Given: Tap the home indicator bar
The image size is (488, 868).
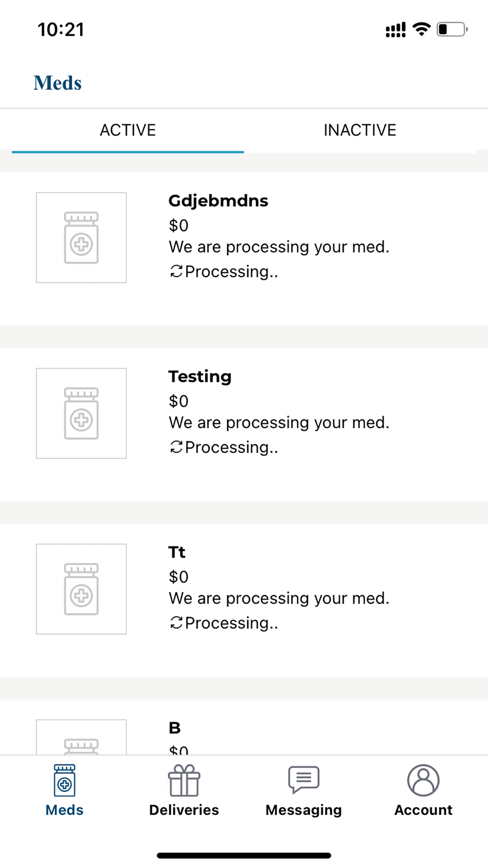Looking at the screenshot, I should pos(244,855).
